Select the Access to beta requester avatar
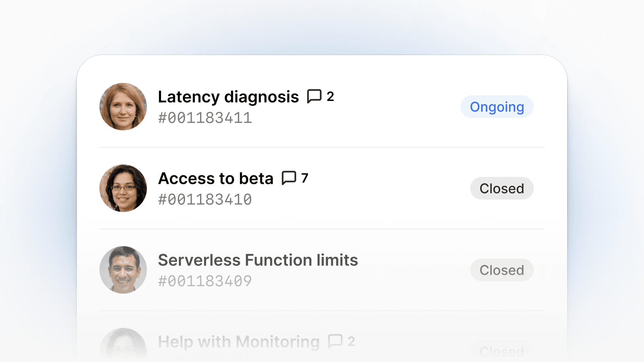This screenshot has width=644, height=362. pyautogui.click(x=123, y=188)
